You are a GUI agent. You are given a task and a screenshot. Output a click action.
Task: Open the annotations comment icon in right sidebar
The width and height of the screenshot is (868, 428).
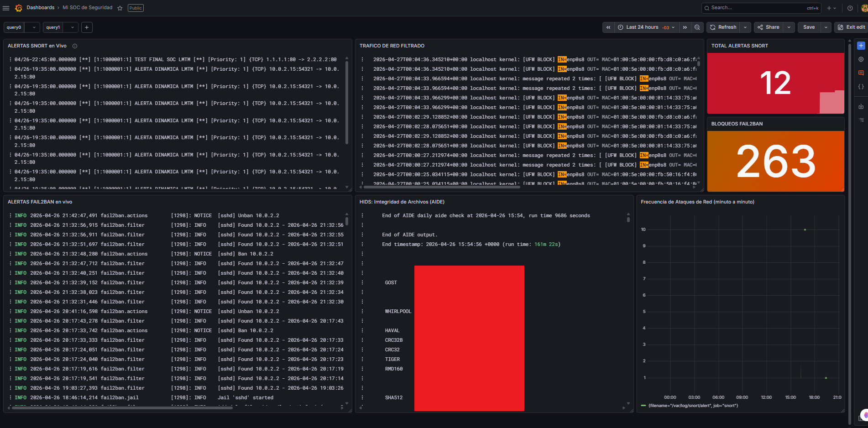click(x=861, y=73)
